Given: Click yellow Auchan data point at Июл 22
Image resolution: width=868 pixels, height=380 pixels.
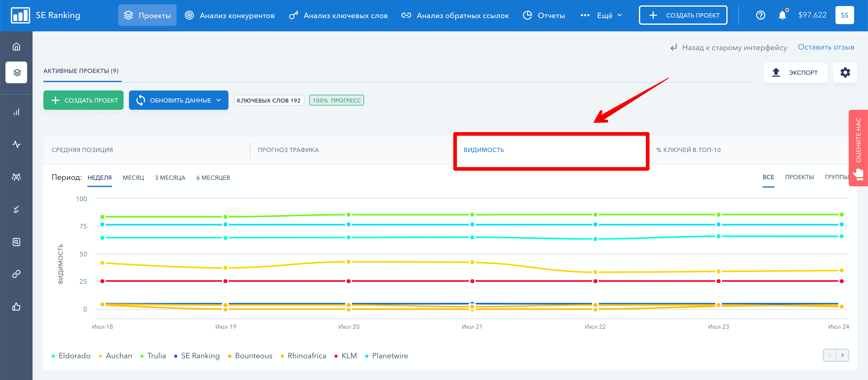Looking at the screenshot, I should pyautogui.click(x=595, y=272).
